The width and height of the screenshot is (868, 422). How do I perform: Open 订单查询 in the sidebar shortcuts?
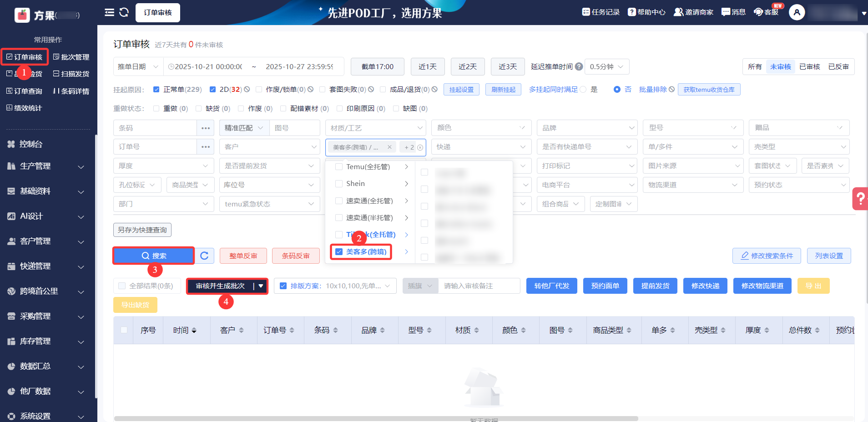(24, 91)
